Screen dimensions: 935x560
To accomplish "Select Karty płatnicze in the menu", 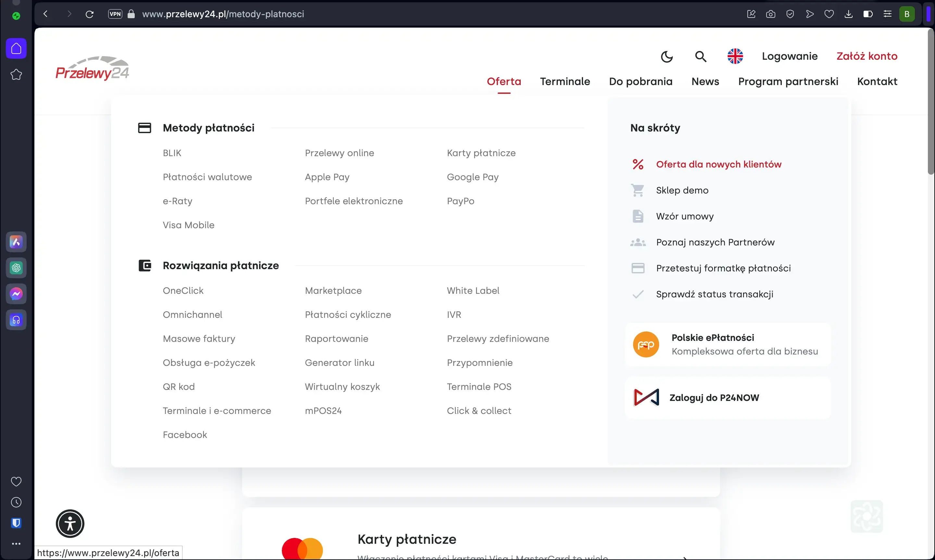I will click(481, 153).
